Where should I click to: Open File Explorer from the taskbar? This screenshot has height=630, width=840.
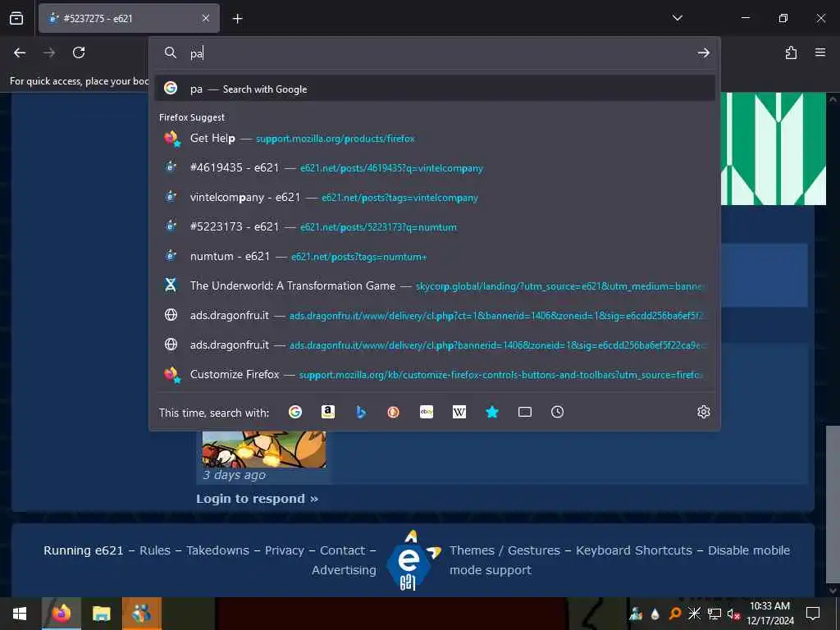coord(101,614)
